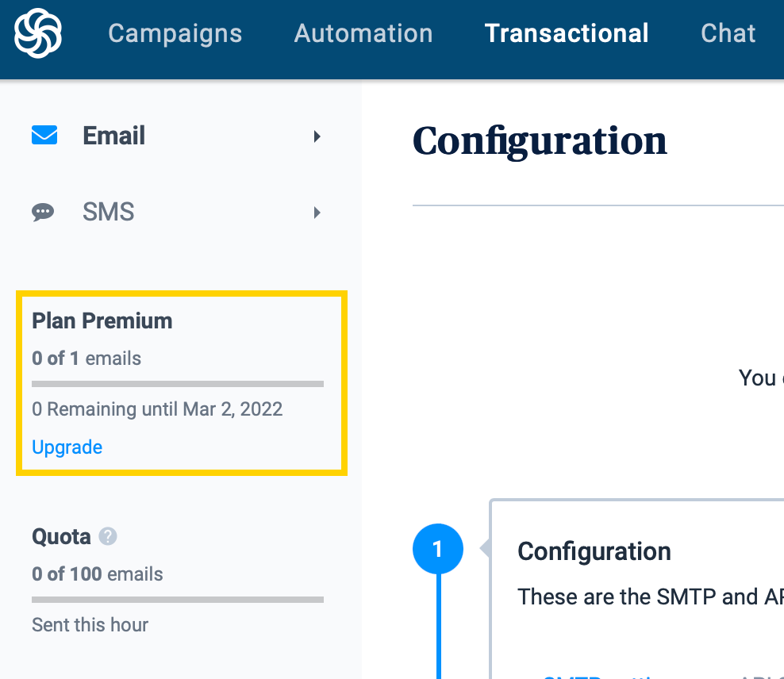
Task: Expand the SMS submenu arrow
Action: pos(317,213)
